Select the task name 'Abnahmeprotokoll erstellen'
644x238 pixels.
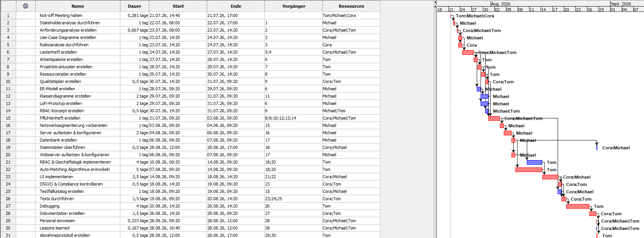65,235
